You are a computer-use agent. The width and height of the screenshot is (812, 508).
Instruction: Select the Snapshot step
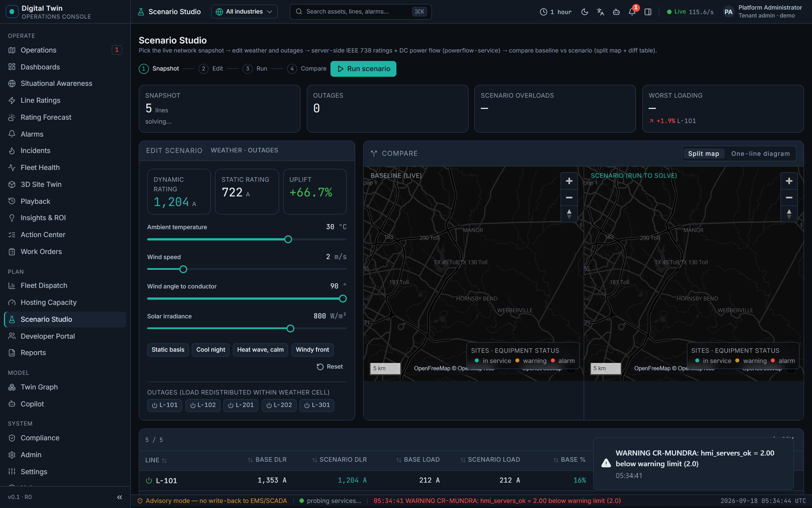[159, 69]
